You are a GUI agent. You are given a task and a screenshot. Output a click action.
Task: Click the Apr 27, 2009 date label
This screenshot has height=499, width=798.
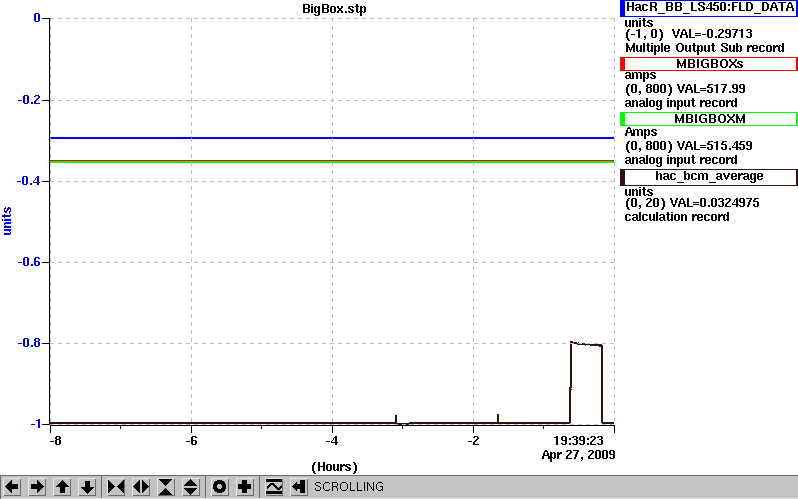point(579,454)
